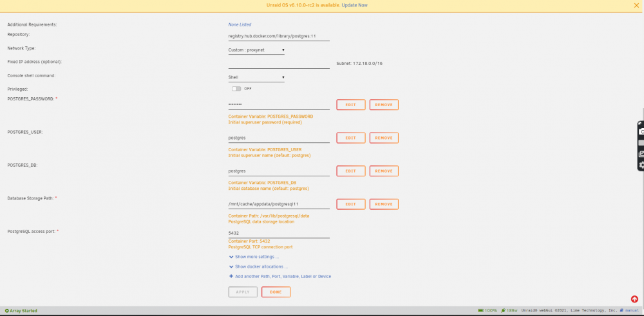Click the Subnet: 172.18.0.0/16 text
The width and height of the screenshot is (644, 316).
pos(359,64)
